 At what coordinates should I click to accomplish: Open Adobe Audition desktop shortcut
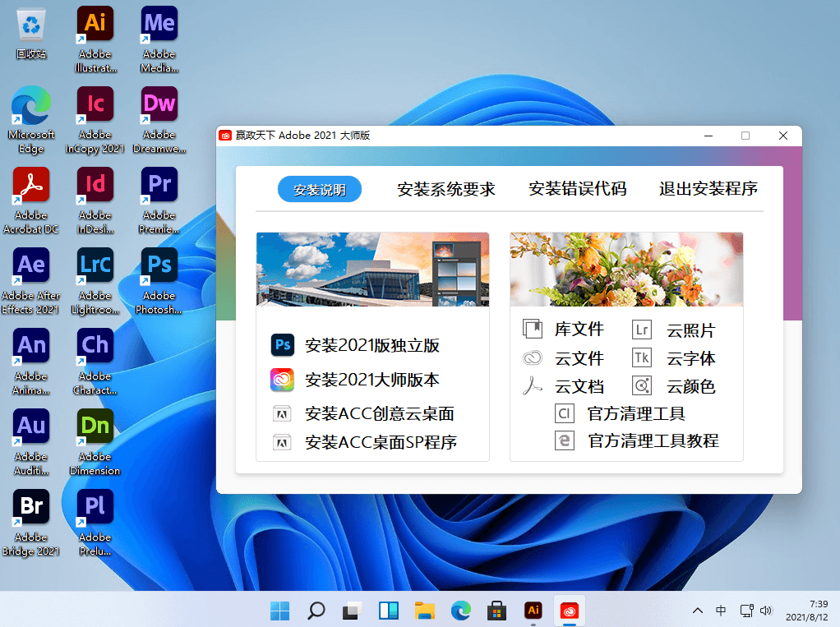click(x=31, y=442)
